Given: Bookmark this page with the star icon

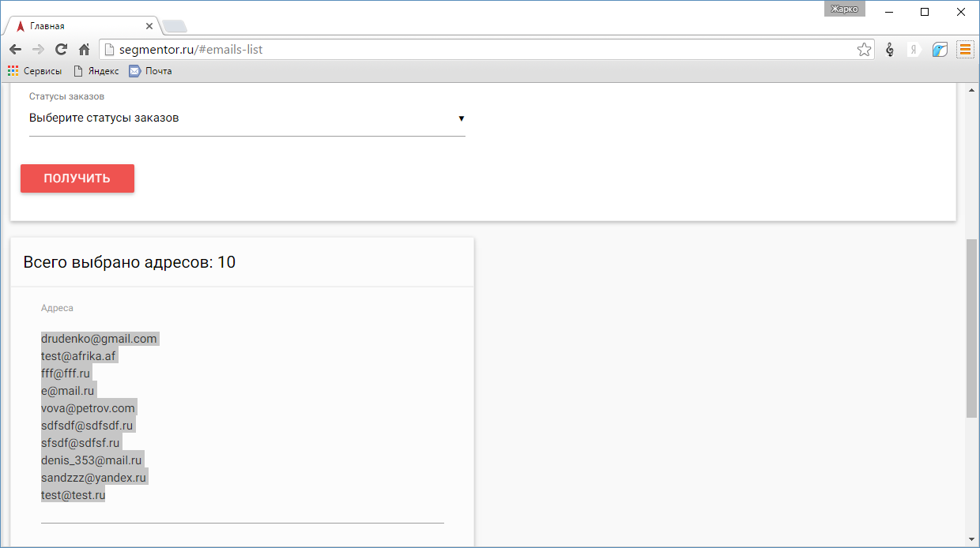Looking at the screenshot, I should [x=864, y=50].
